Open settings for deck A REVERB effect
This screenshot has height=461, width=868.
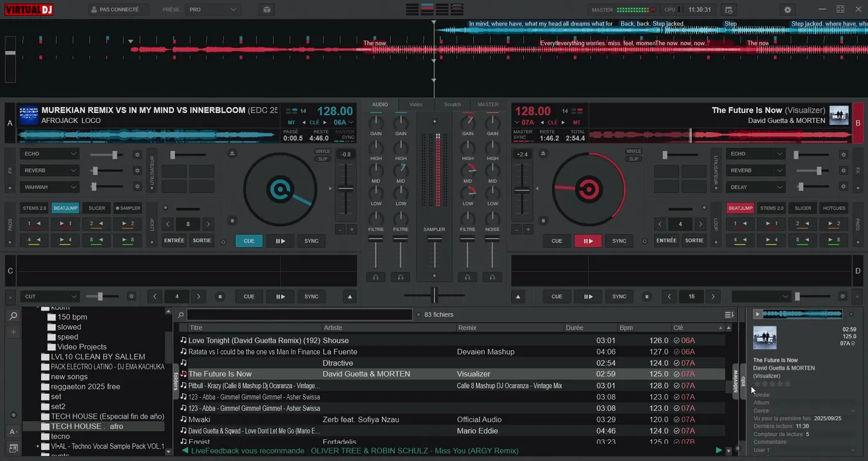pos(137,171)
